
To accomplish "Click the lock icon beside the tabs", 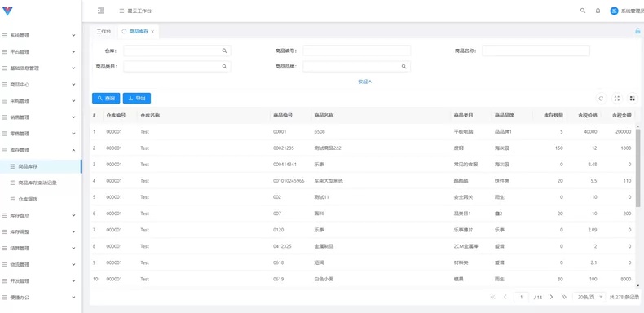I will [x=637, y=31].
